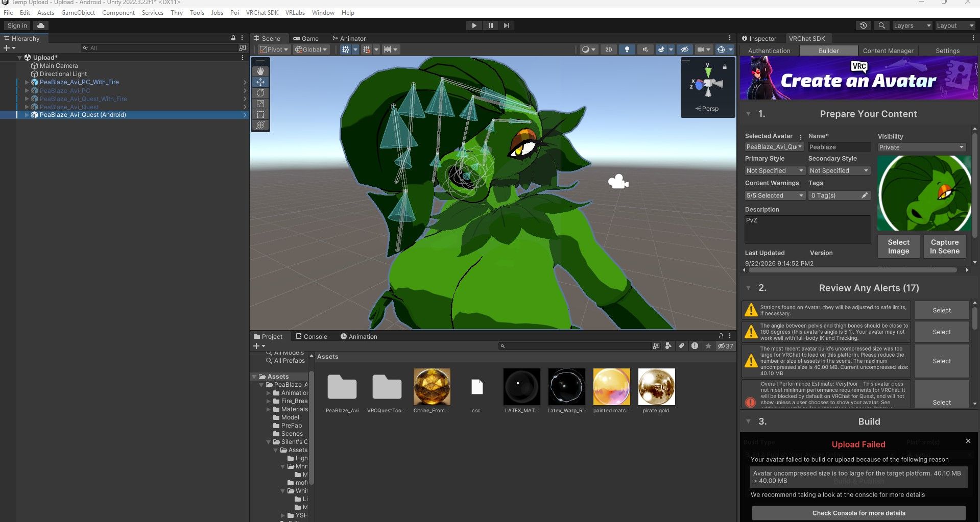Screen dimensions: 980x522
Task: Select the Hand view tool
Action: click(260, 71)
